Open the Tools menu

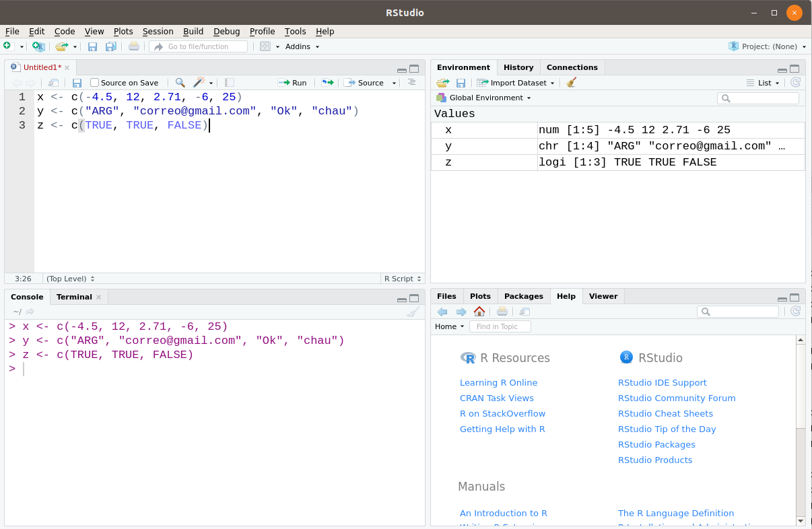(295, 32)
